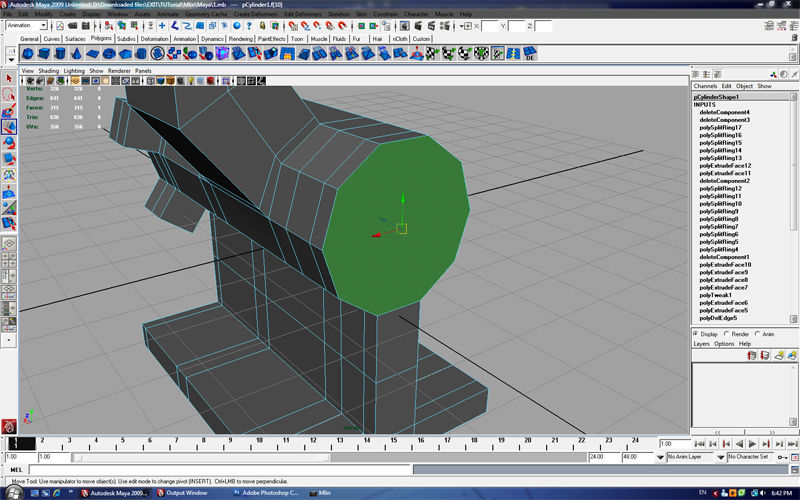Click the translate X input field
The height and width of the screenshot is (500, 800).
pos(491,25)
